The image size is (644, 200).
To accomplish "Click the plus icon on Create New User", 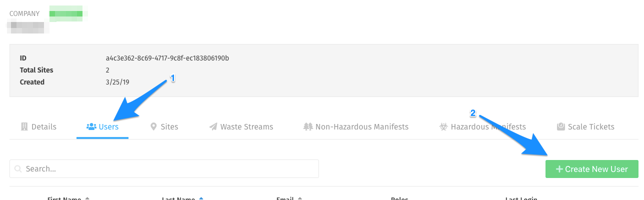I will tap(559, 169).
